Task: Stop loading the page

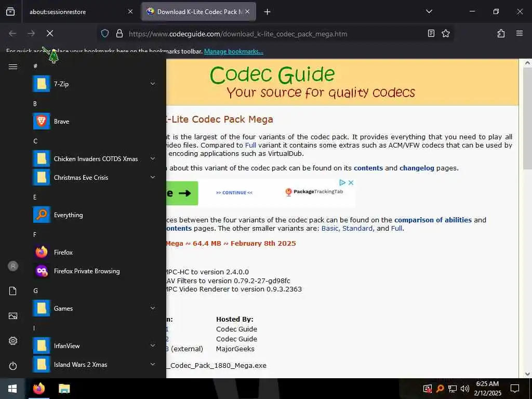Action: click(x=50, y=33)
